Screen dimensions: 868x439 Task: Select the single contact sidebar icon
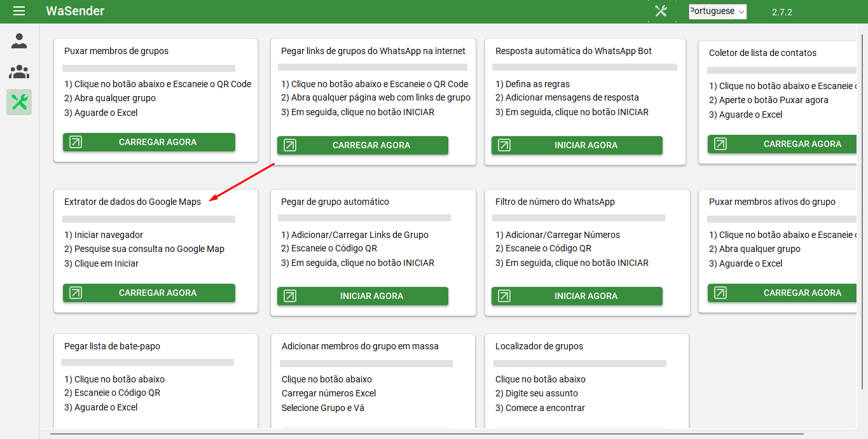coord(19,42)
